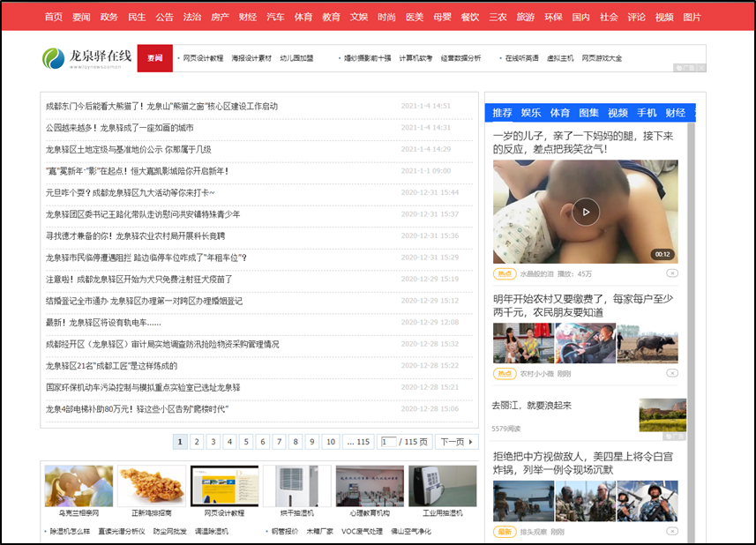
Task: Go to page 5 of the news list
Action: point(246,442)
